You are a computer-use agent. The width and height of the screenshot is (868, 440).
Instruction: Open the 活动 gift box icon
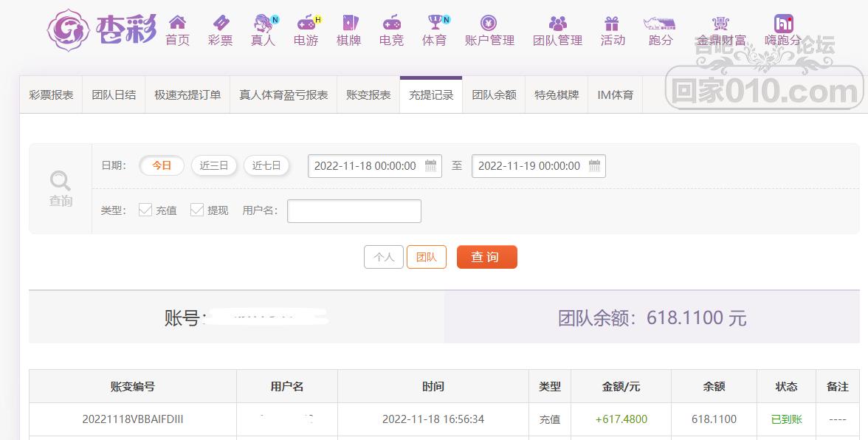(611, 23)
